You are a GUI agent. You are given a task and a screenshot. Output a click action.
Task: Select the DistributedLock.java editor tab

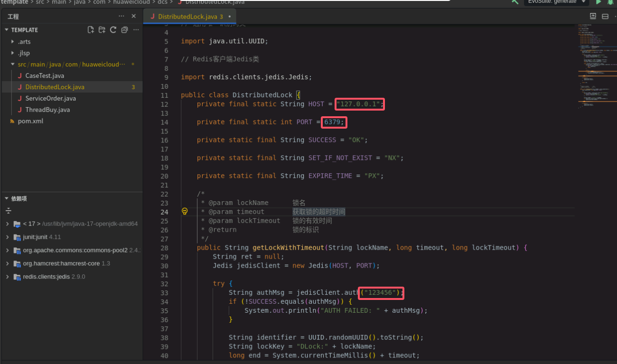pos(191,17)
